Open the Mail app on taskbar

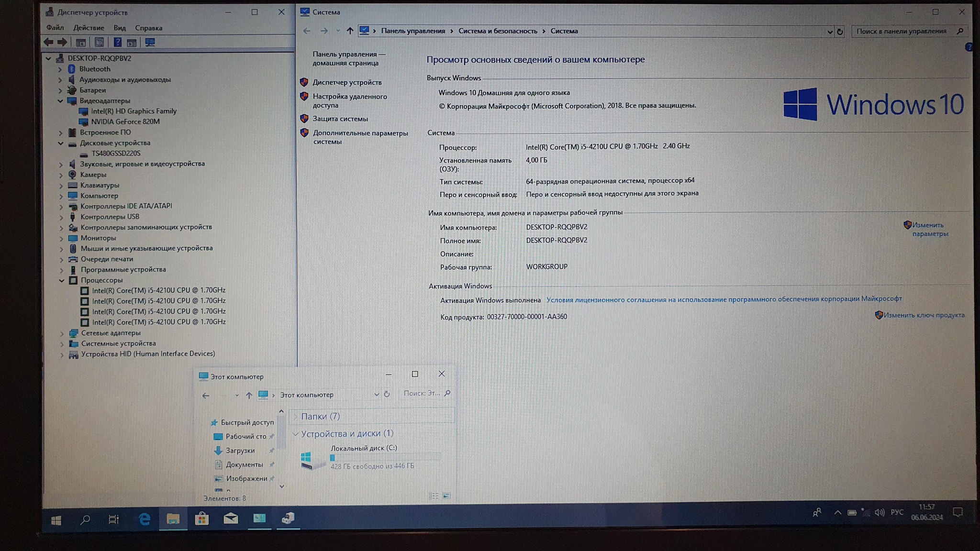pos(231,519)
